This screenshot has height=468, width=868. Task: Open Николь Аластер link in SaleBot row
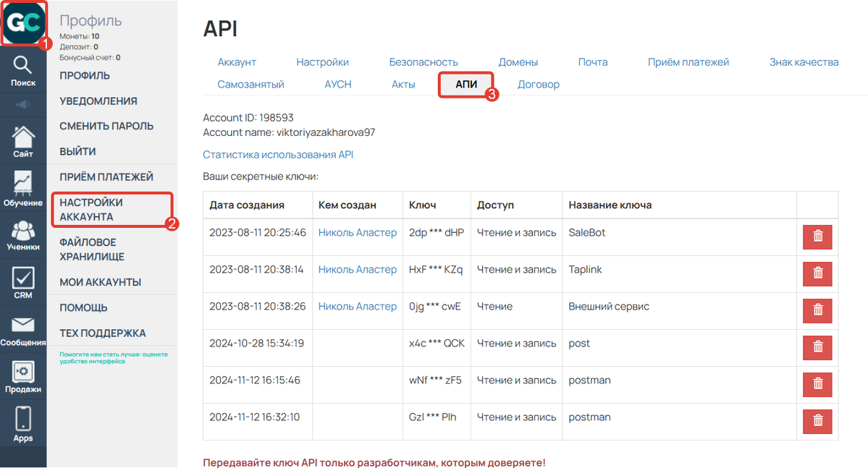pyautogui.click(x=358, y=232)
